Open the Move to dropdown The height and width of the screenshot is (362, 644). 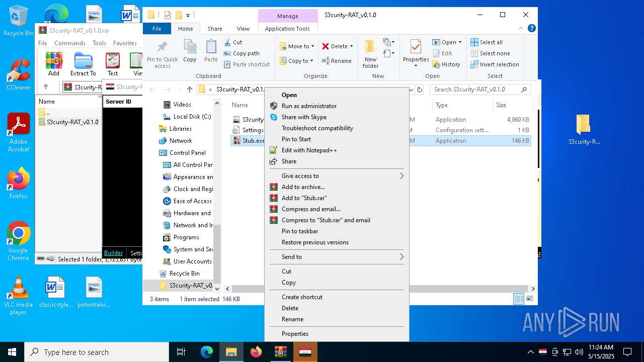297,46
